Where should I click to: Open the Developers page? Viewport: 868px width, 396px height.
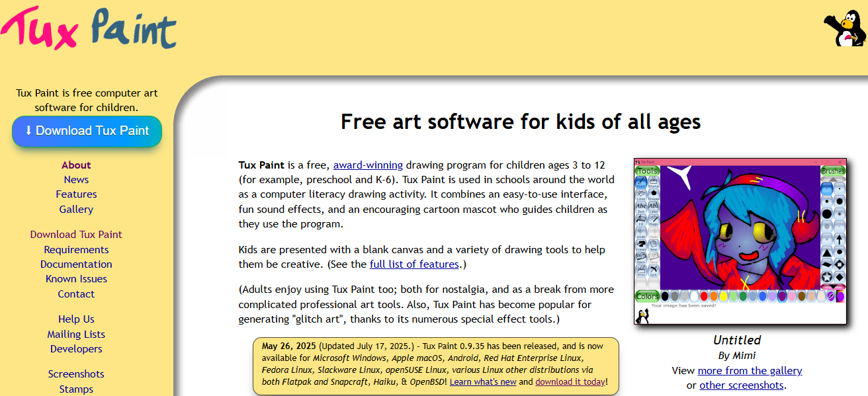click(76, 349)
